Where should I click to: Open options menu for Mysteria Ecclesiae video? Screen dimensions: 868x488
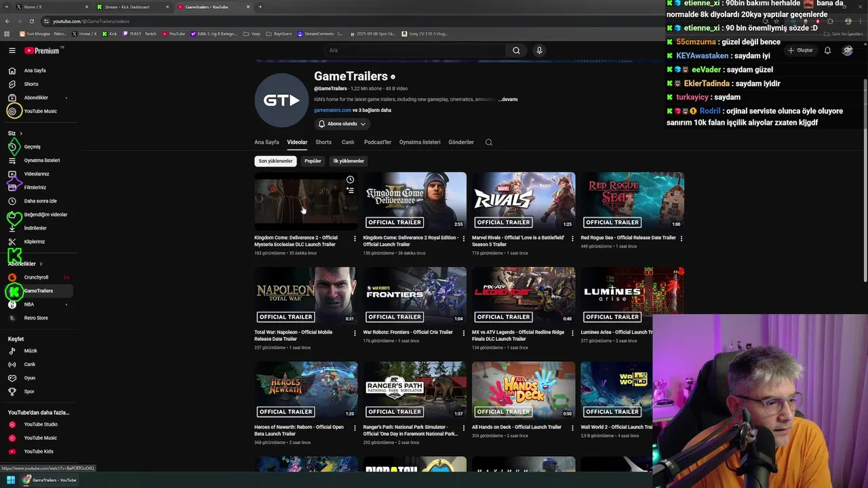pos(355,239)
